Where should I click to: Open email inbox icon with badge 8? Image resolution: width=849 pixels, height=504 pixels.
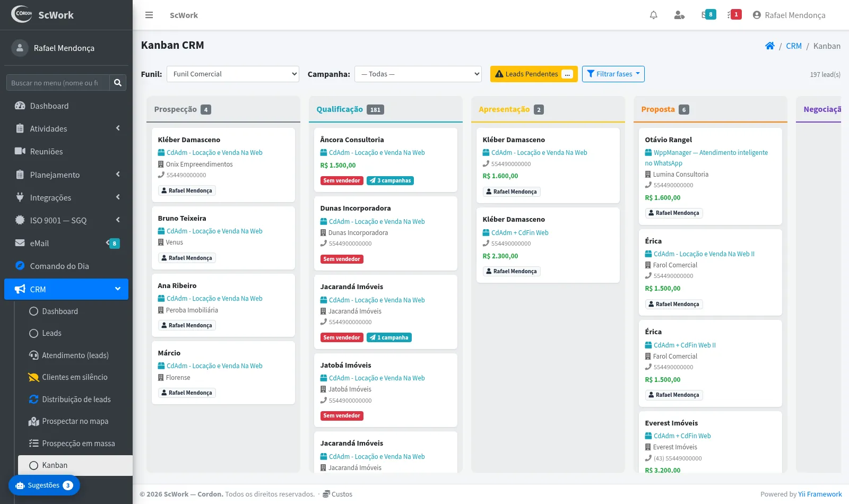708,15
